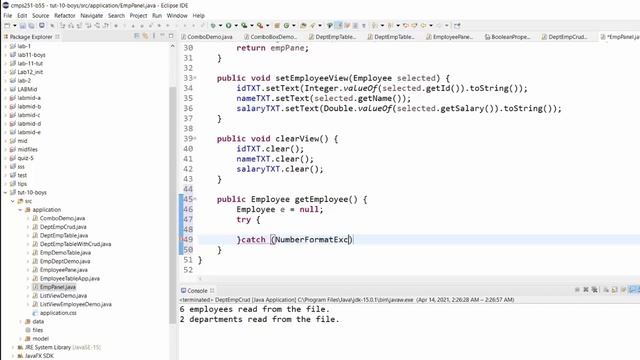Click the Scroll Lock icon in Console toolbar
The image size is (640, 360).
(x=614, y=290)
